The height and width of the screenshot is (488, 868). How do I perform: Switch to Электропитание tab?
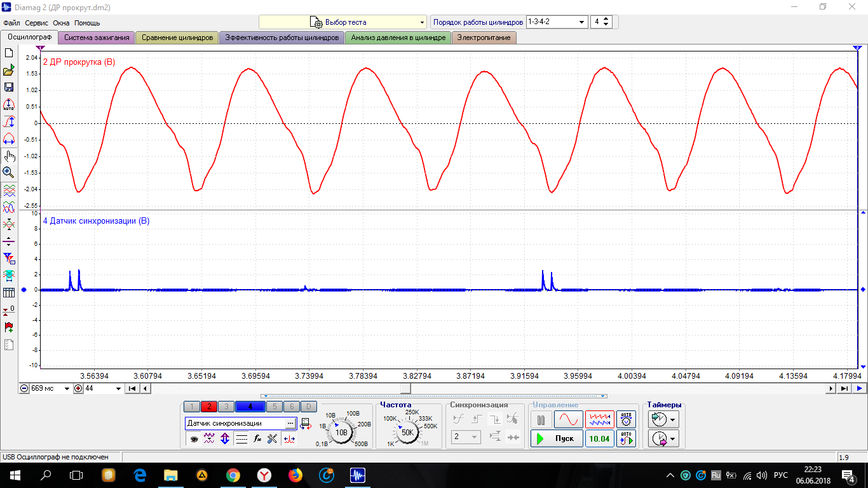[x=484, y=37]
